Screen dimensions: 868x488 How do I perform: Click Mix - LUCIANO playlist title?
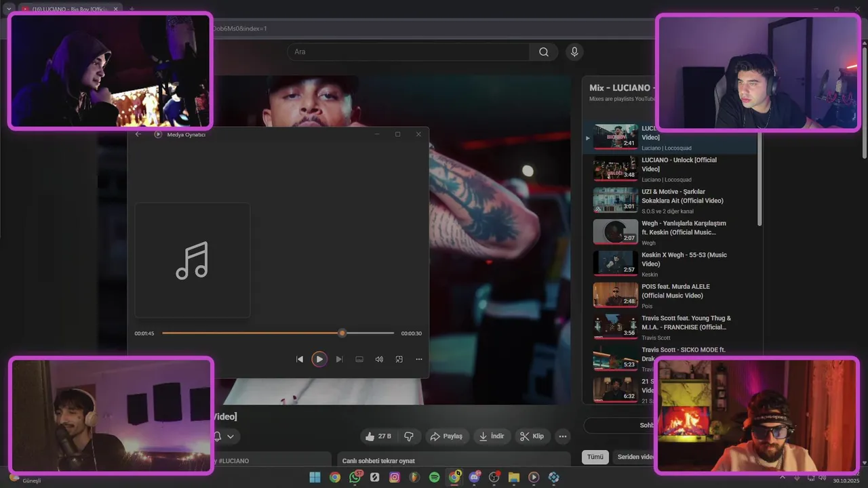(x=621, y=88)
